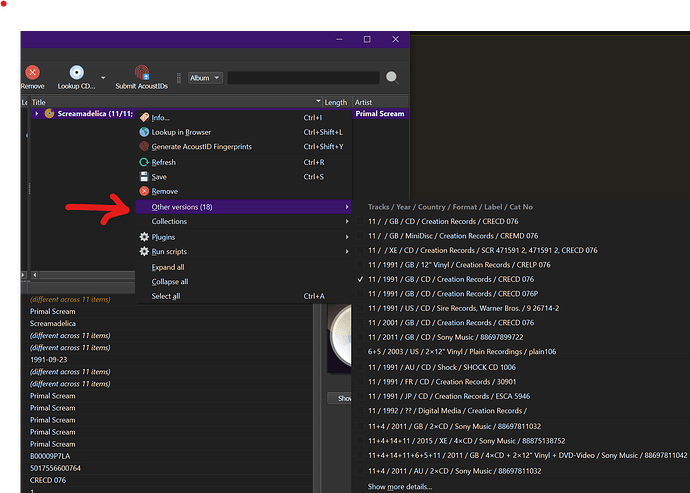690x493 pixels.
Task: Select the 1991 GB CD CRECD 076 version
Action: pos(450,279)
